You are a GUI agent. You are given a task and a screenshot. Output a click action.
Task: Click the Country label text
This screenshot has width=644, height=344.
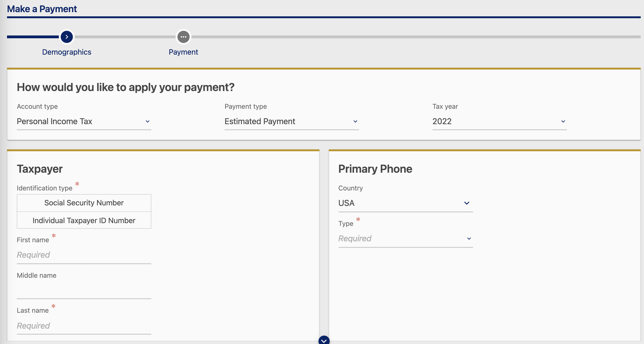pos(350,188)
